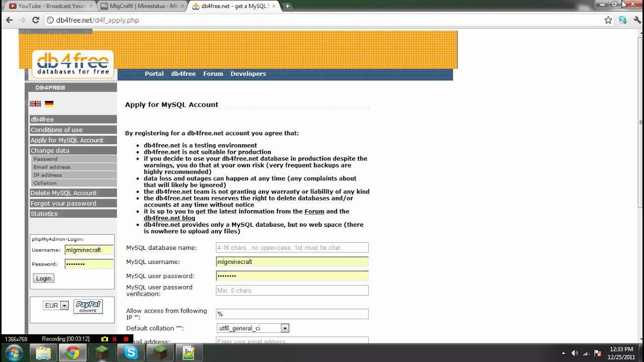The width and height of the screenshot is (644, 362).
Task: Click the MySQL database name field
Action: pyautogui.click(x=292, y=247)
